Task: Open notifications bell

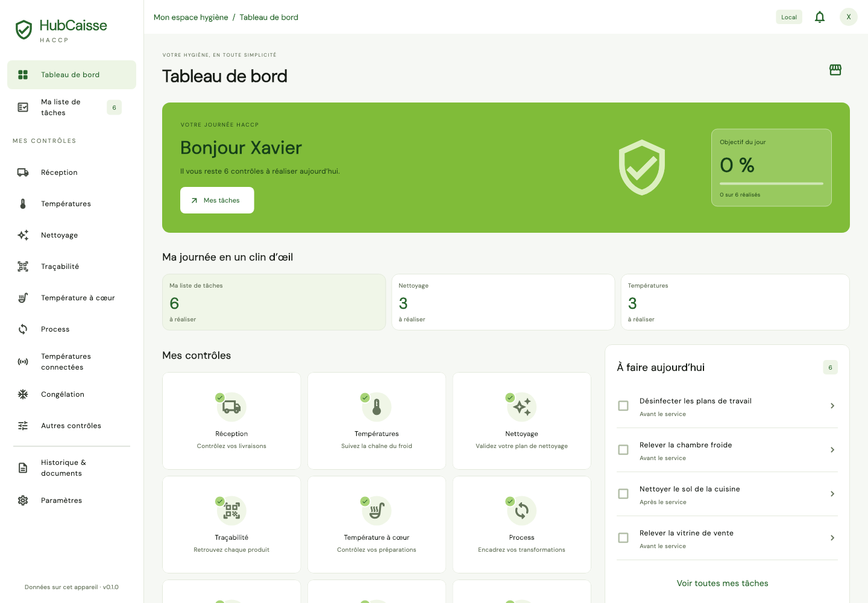Action: pyautogui.click(x=820, y=17)
